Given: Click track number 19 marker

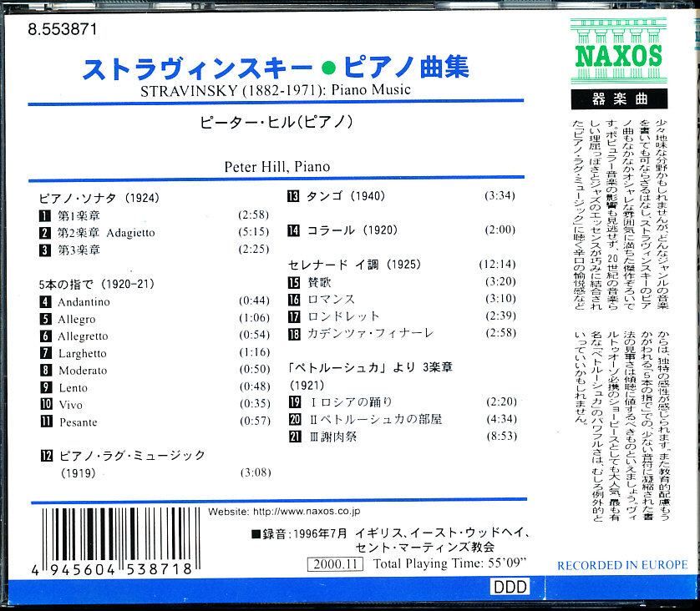Looking at the screenshot, I should click(295, 402).
